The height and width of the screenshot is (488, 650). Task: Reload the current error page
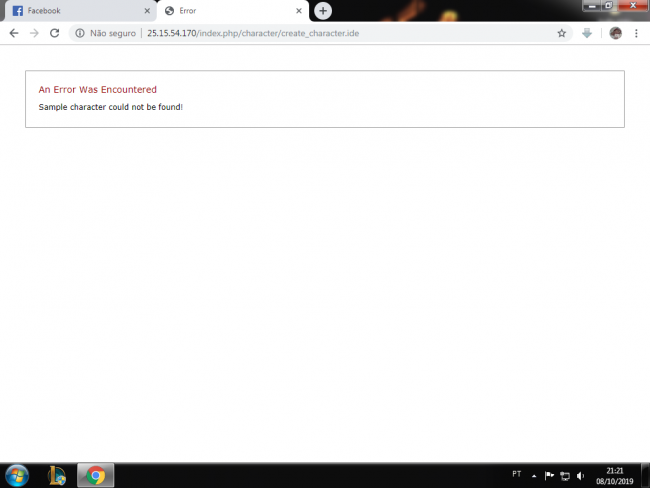(x=54, y=33)
